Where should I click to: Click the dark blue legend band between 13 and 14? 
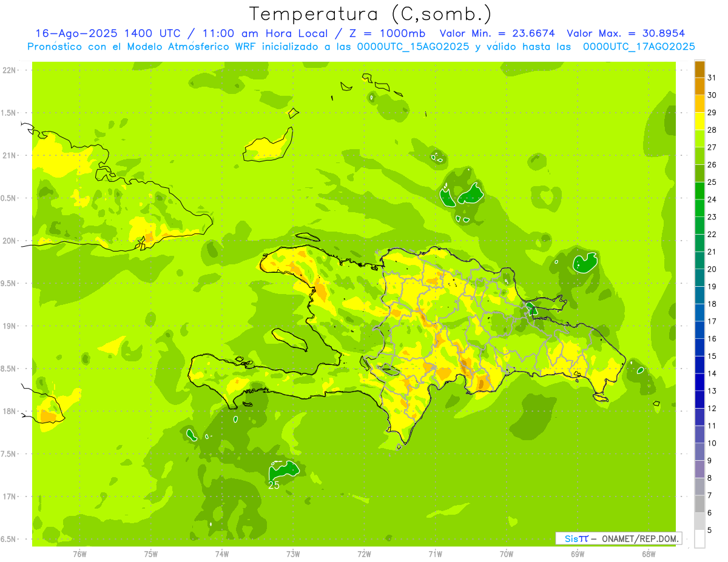[x=699, y=383]
